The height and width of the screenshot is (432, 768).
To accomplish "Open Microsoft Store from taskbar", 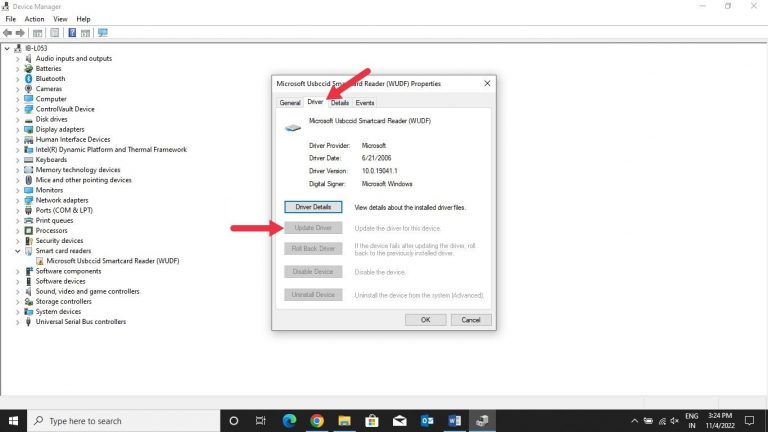I will pyautogui.click(x=372, y=421).
